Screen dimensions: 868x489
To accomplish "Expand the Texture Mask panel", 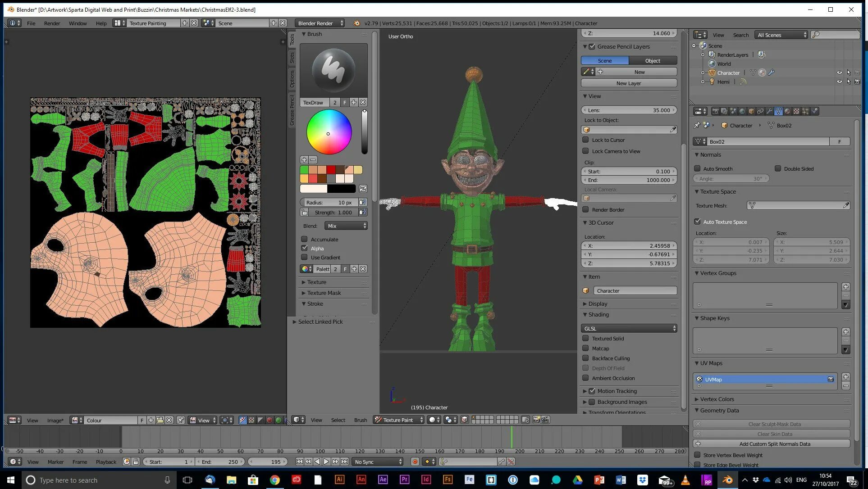I will coord(324,293).
